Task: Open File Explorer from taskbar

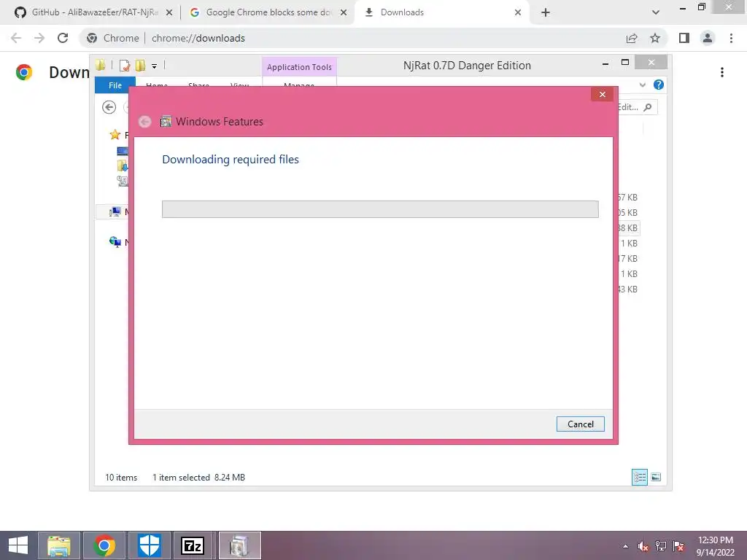Action: (x=59, y=545)
